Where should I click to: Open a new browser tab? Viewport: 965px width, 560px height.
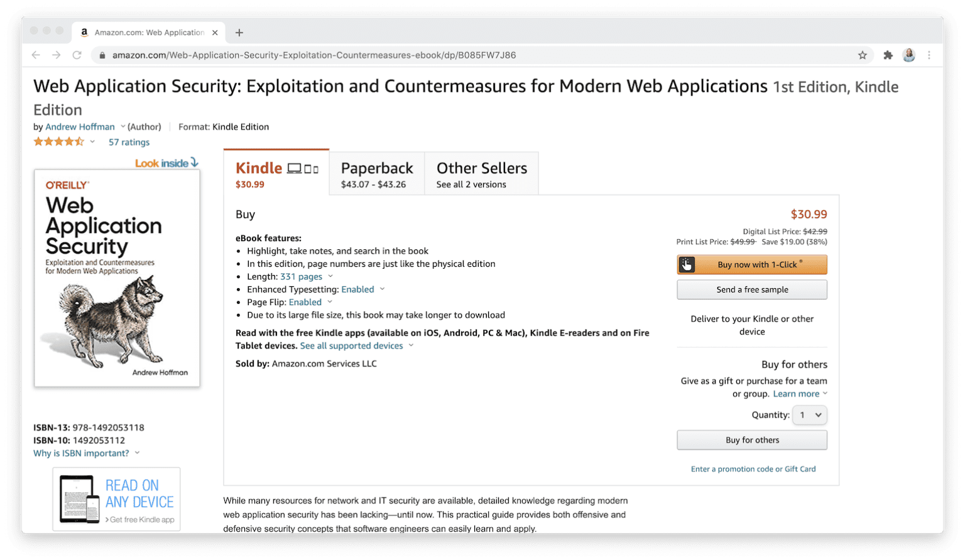tap(239, 33)
